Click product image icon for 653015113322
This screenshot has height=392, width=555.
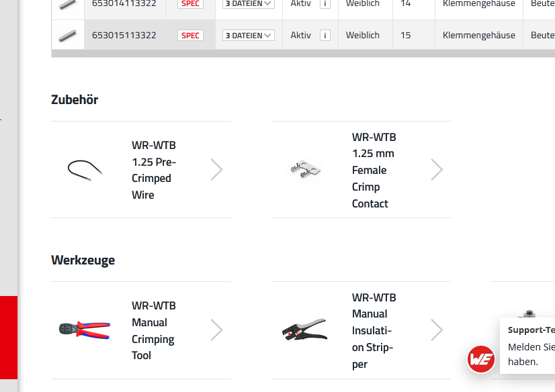click(67, 36)
